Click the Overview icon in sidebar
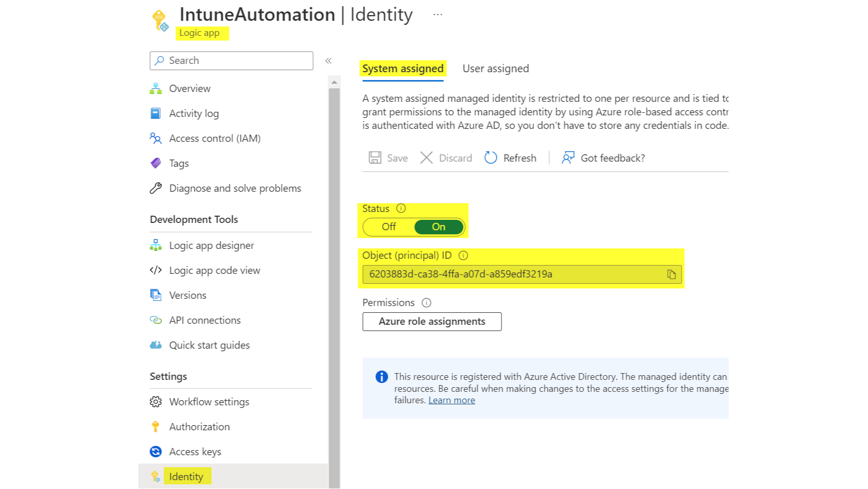868x489 pixels. 156,89
